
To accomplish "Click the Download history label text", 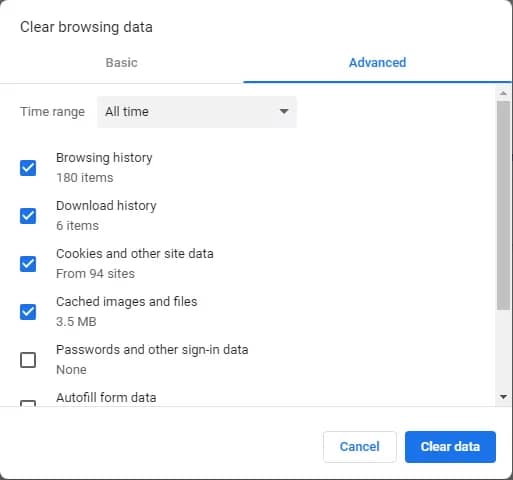I will coord(106,206).
